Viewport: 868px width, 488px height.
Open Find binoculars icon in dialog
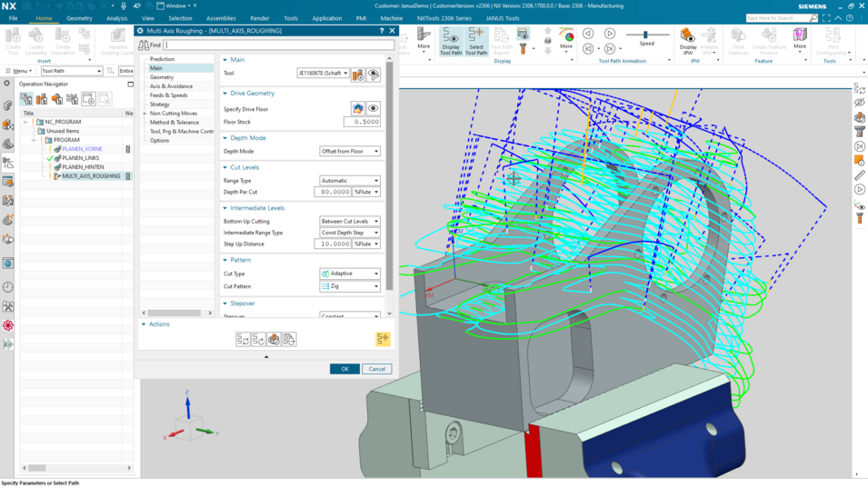pos(144,45)
